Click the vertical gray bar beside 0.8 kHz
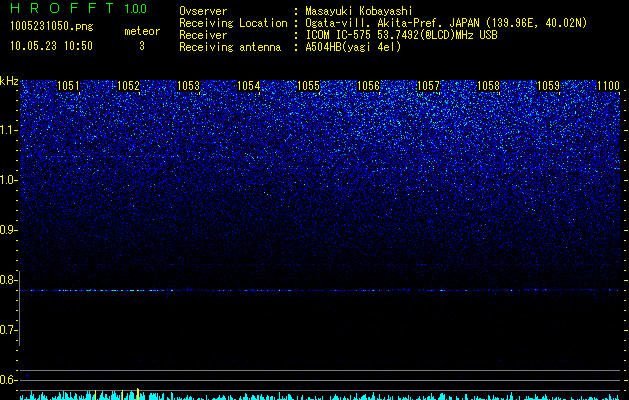This screenshot has height=400, width=629. click(x=19, y=308)
